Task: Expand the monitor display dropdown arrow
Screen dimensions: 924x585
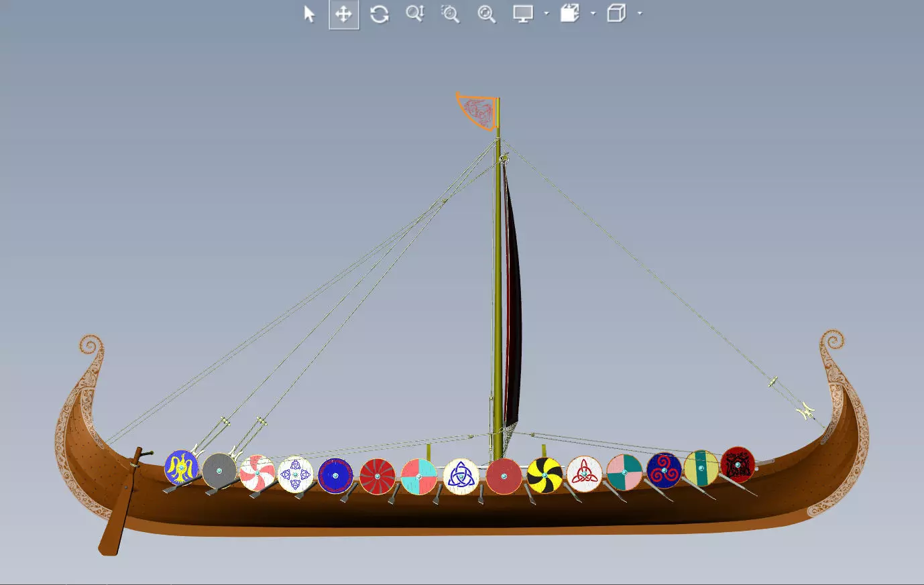Action: [x=546, y=13]
